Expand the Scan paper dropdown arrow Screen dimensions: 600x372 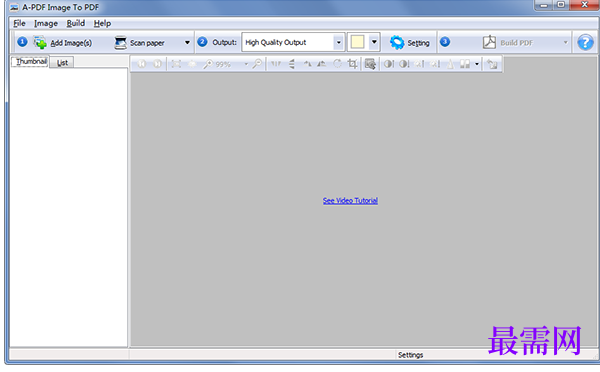187,42
